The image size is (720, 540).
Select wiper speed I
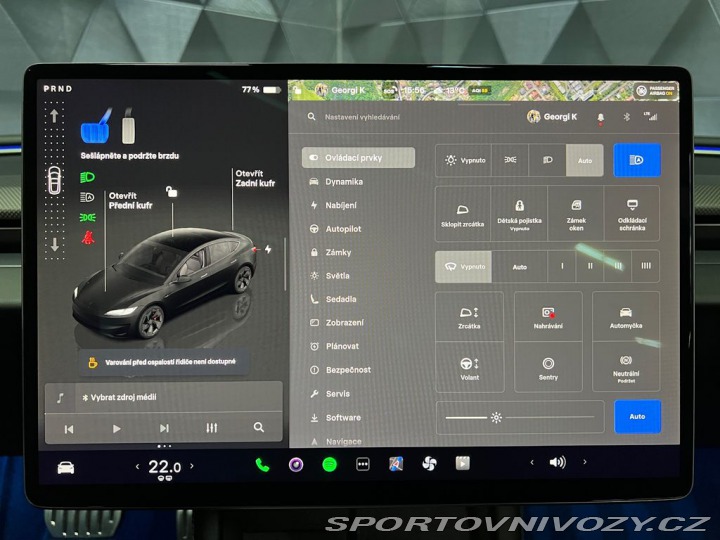tap(562, 266)
